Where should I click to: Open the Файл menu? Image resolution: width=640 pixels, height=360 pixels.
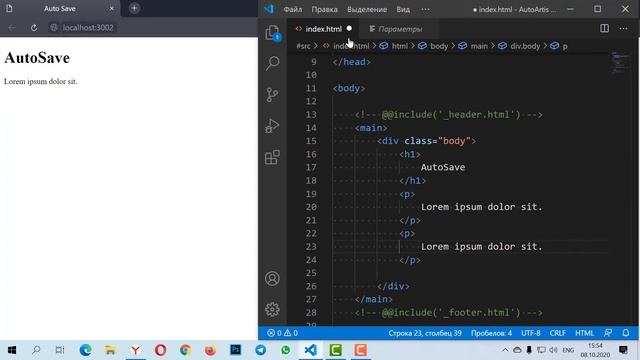[293, 9]
